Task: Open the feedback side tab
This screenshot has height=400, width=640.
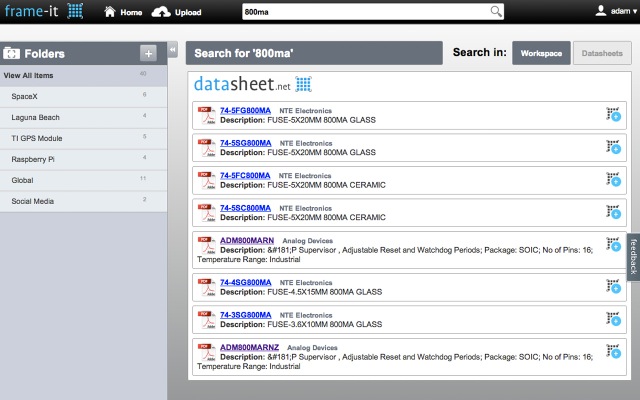Action: coord(633,257)
